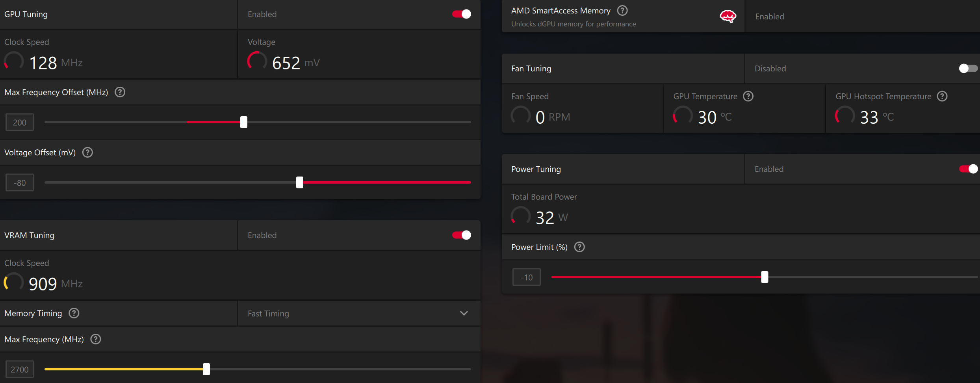Image resolution: width=980 pixels, height=383 pixels.
Task: Disable the GPU Tuning toggle
Action: pyautogui.click(x=462, y=14)
